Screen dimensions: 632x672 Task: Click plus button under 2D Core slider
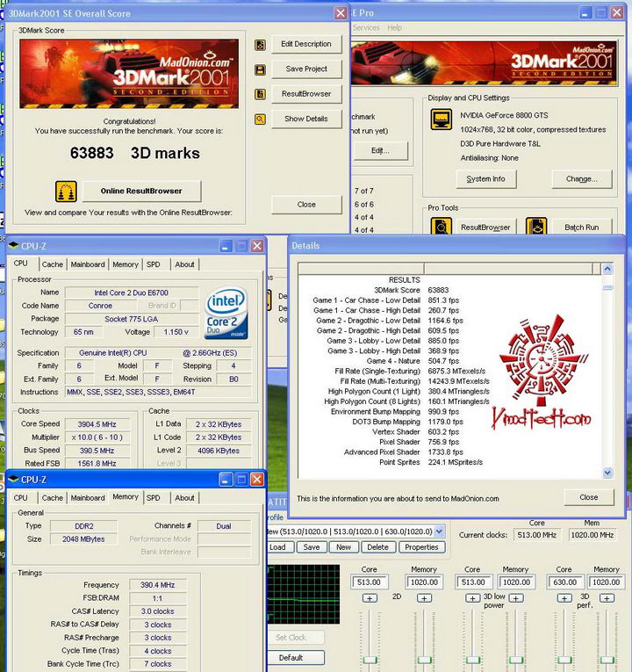click(x=370, y=598)
